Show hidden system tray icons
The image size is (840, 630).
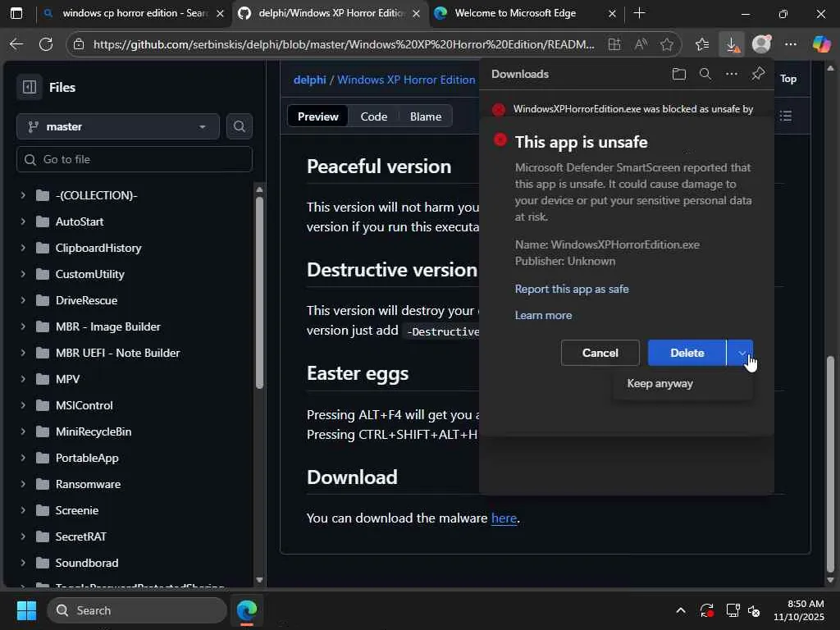tap(680, 610)
